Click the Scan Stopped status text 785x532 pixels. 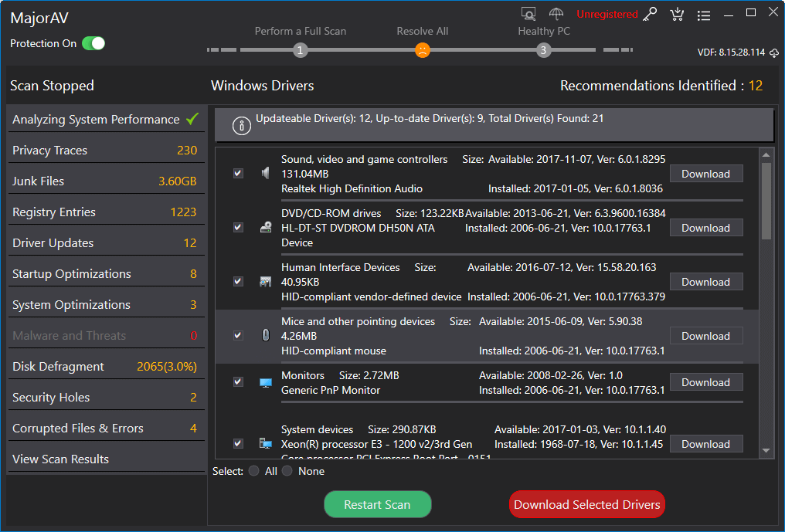click(x=52, y=86)
